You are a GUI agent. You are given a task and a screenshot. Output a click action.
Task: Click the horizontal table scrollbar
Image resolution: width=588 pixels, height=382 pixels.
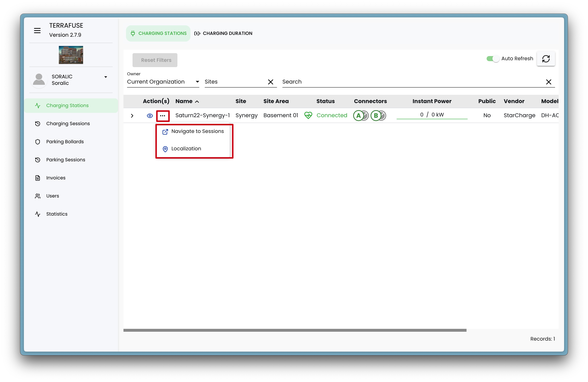coord(295,330)
